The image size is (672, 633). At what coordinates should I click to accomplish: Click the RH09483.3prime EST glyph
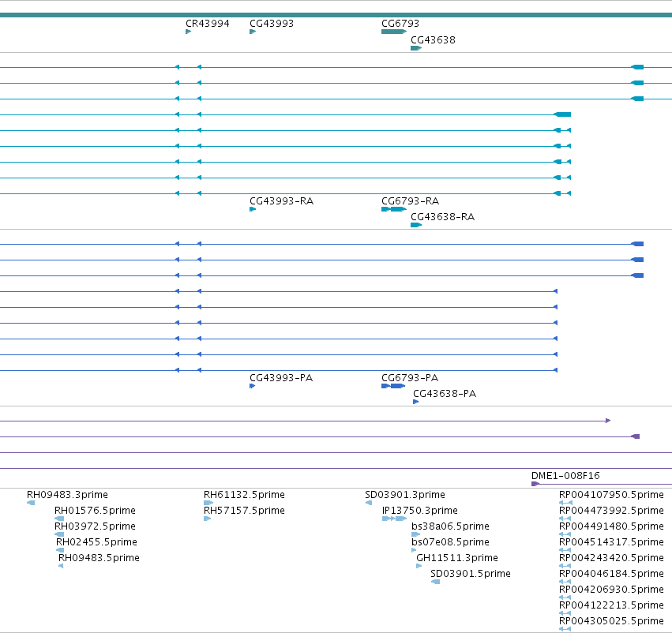click(x=31, y=503)
